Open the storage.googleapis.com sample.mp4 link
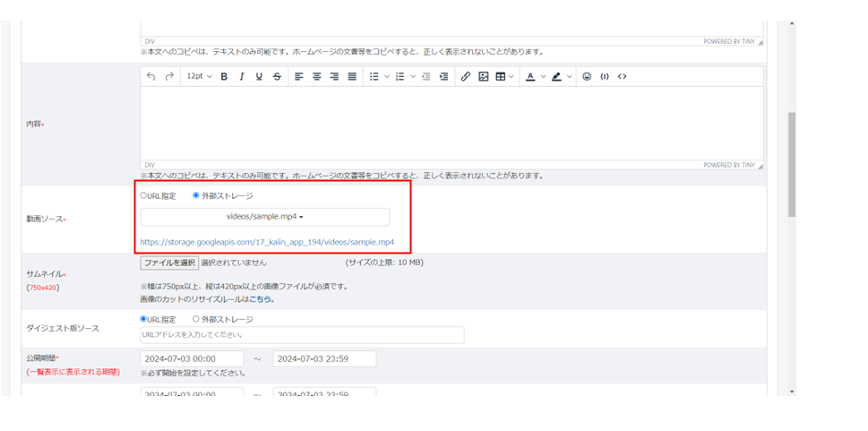This screenshot has width=868, height=431. click(x=267, y=242)
